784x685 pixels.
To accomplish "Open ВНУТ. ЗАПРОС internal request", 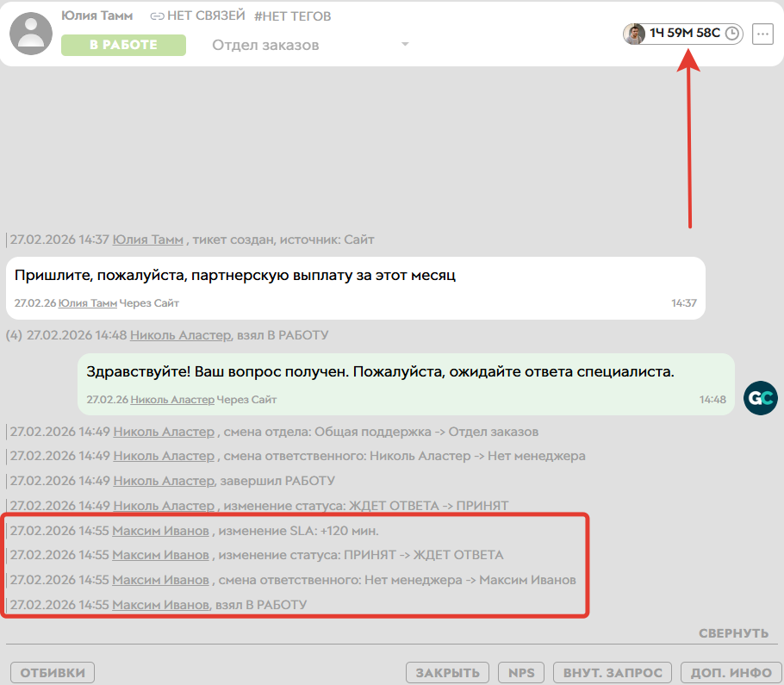I will tap(613, 673).
